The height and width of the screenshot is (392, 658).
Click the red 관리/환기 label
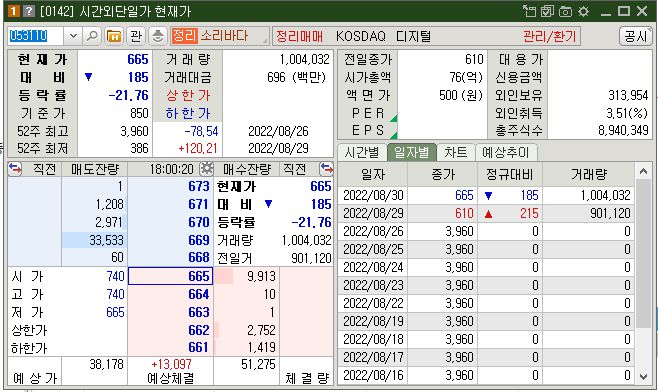[550, 36]
